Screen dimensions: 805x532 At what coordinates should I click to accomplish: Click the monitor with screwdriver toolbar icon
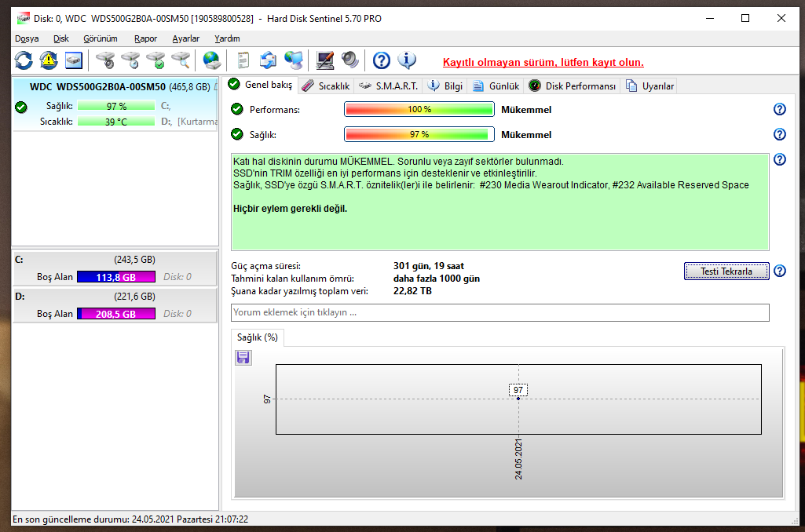coord(325,60)
